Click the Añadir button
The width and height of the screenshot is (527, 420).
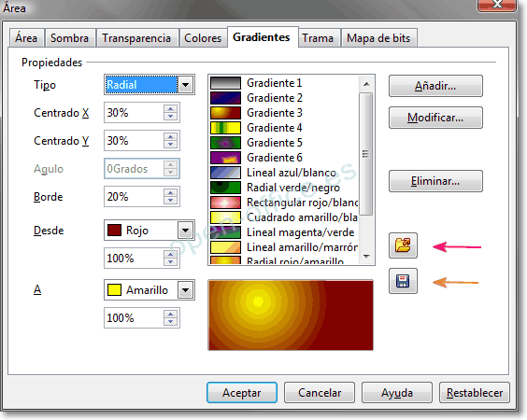(x=435, y=86)
